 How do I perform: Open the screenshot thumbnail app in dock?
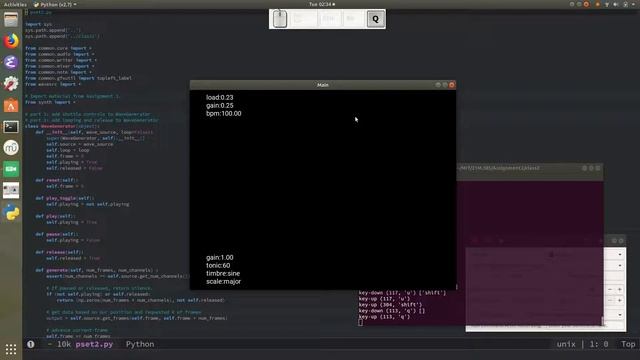point(11,190)
